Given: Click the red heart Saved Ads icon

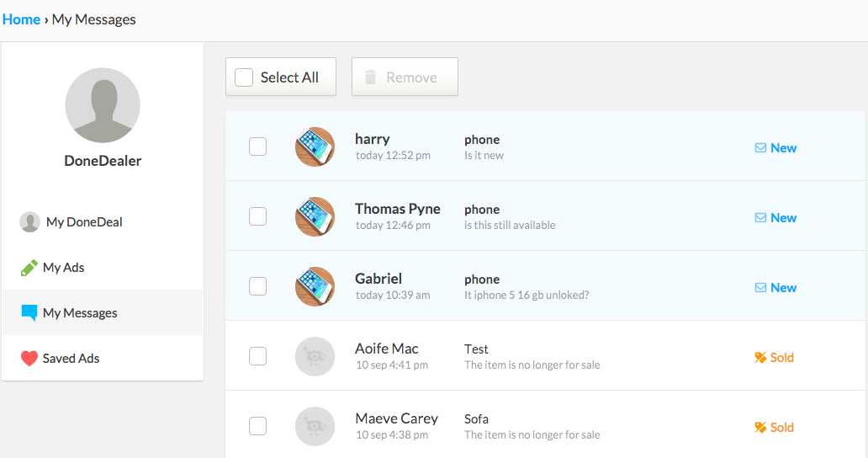Looking at the screenshot, I should (29, 359).
